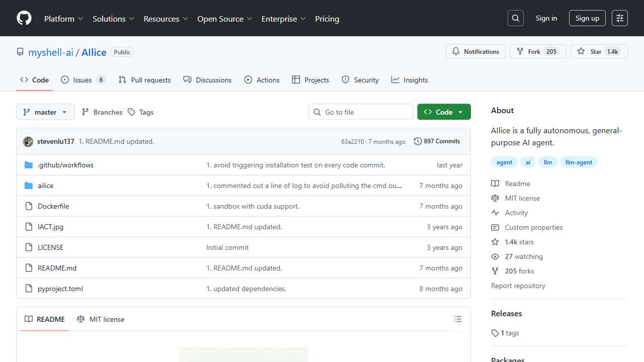
Task: Click the Dockerfile file icon
Action: coord(29,206)
